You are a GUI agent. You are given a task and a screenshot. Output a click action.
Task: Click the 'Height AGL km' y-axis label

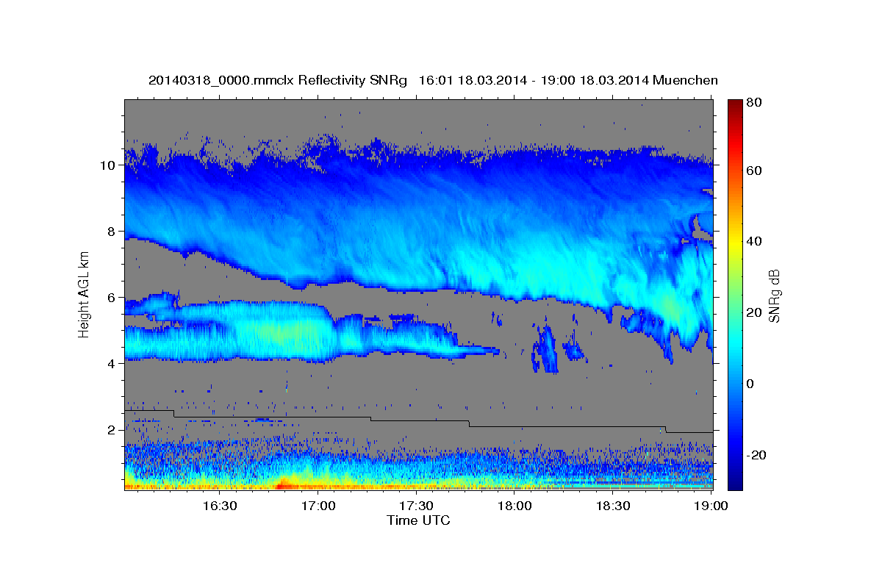pyautogui.click(x=84, y=294)
